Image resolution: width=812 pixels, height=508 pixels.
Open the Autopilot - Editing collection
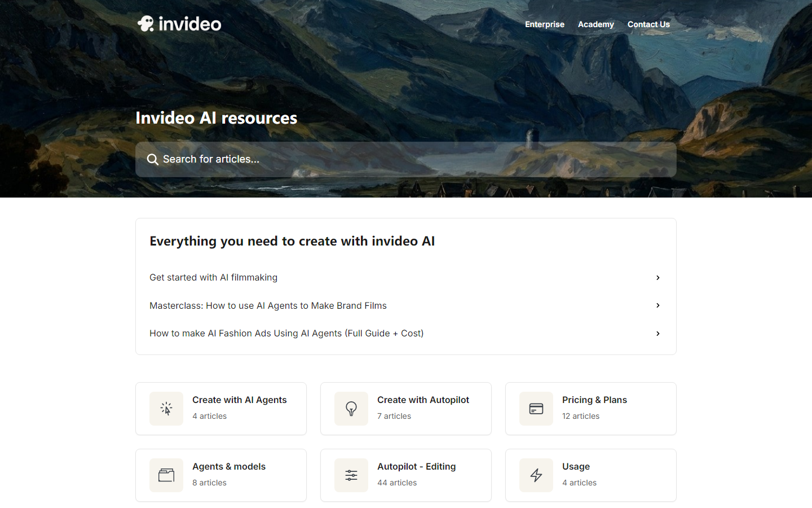[406, 475]
